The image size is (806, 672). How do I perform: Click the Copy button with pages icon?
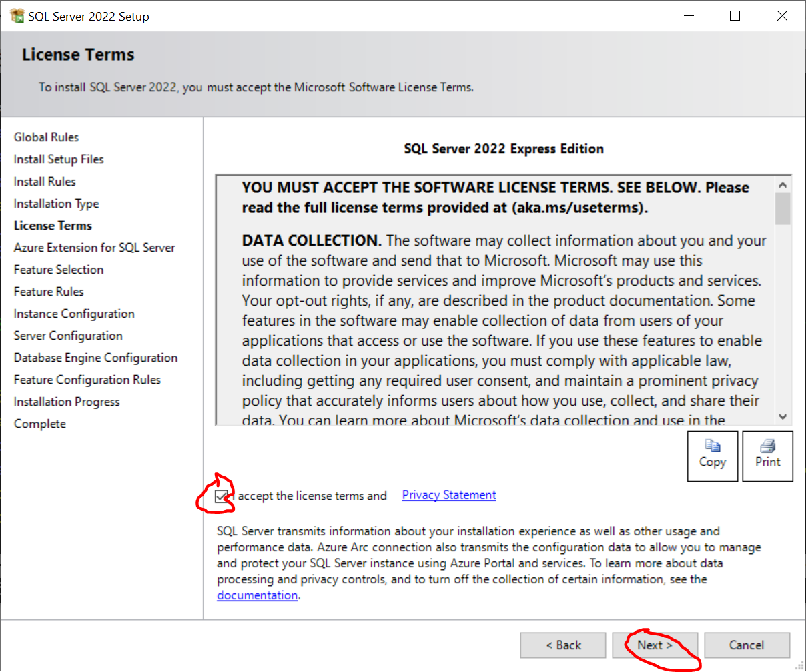pyautogui.click(x=713, y=456)
